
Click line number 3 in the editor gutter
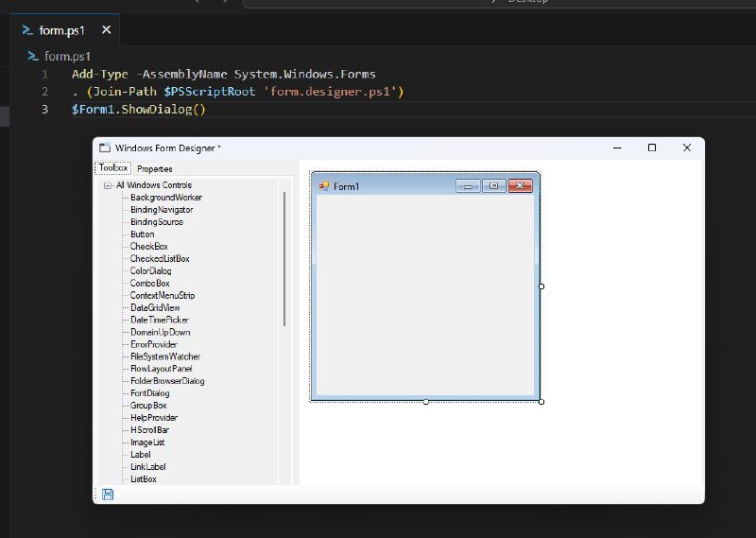[x=44, y=110]
